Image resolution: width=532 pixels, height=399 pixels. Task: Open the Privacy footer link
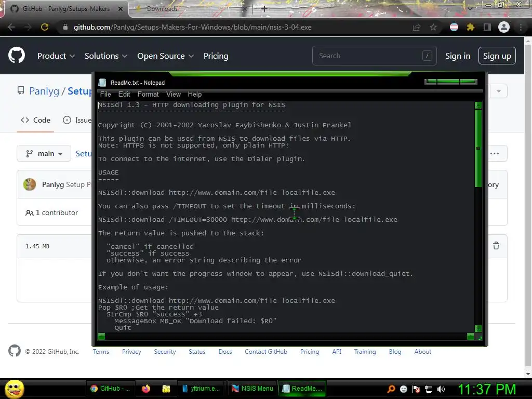(131, 352)
